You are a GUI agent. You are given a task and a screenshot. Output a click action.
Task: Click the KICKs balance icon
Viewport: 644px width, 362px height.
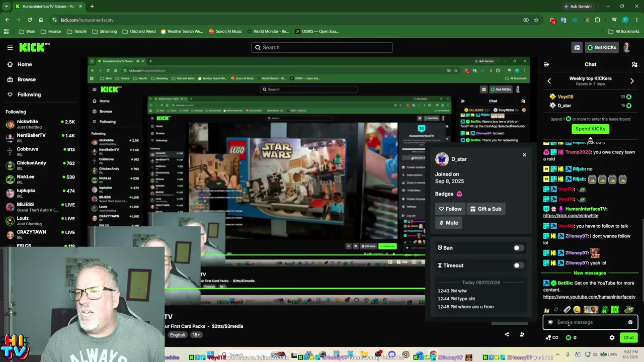coord(569,338)
